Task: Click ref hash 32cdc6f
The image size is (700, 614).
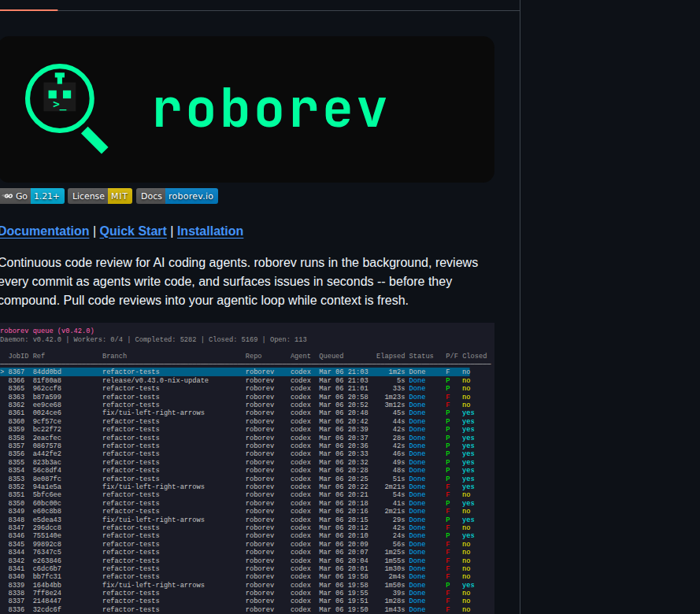Action: click(47, 609)
